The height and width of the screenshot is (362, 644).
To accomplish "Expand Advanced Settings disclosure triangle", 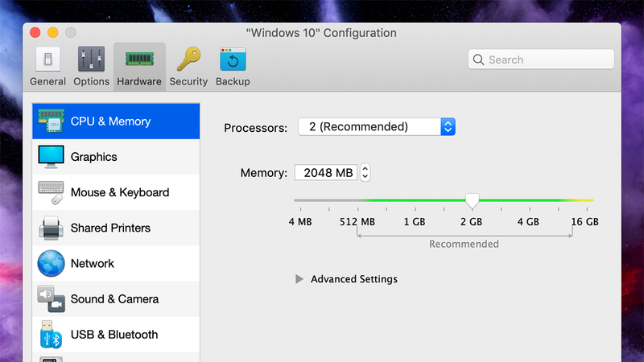I will (299, 279).
